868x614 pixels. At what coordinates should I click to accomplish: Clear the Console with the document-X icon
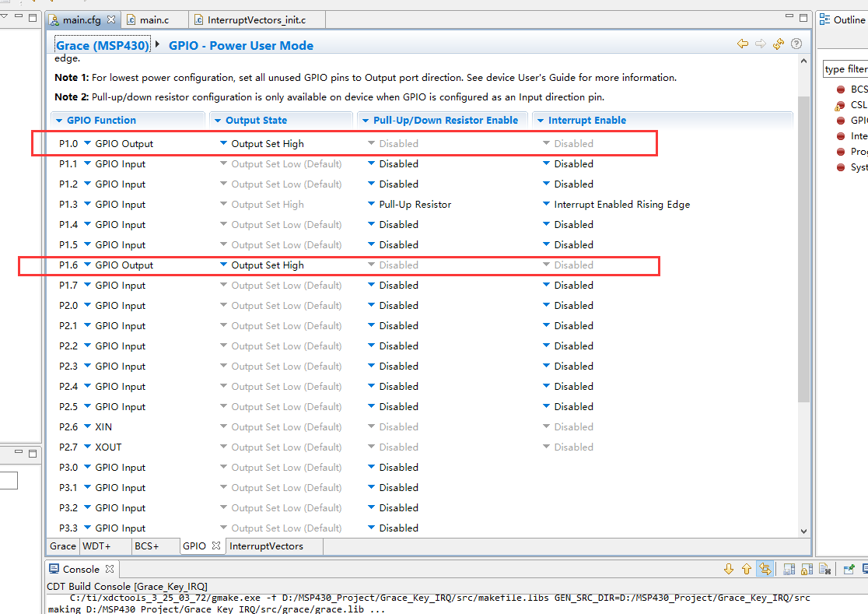click(x=824, y=569)
